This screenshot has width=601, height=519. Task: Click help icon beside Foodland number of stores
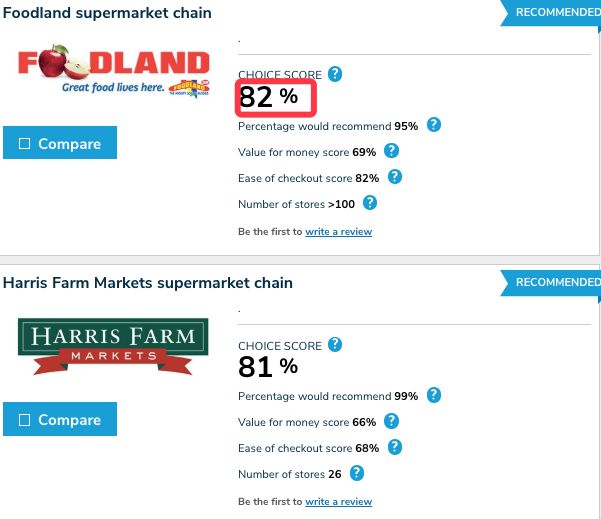click(x=370, y=203)
